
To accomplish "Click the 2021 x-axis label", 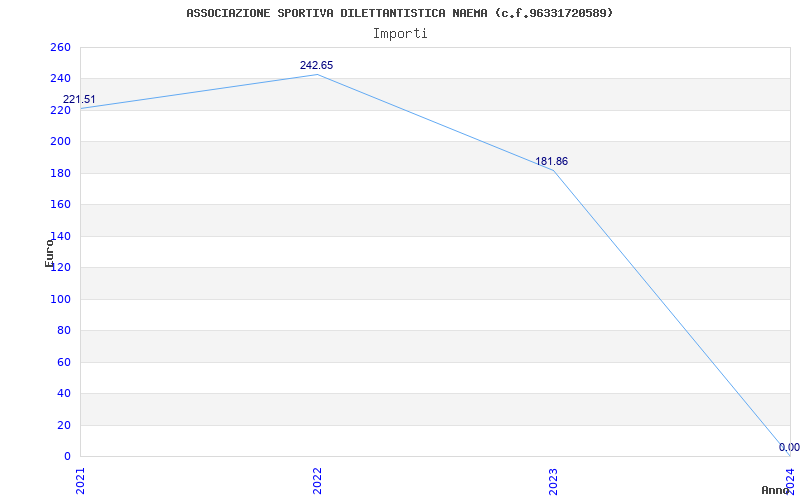I will point(81,481).
